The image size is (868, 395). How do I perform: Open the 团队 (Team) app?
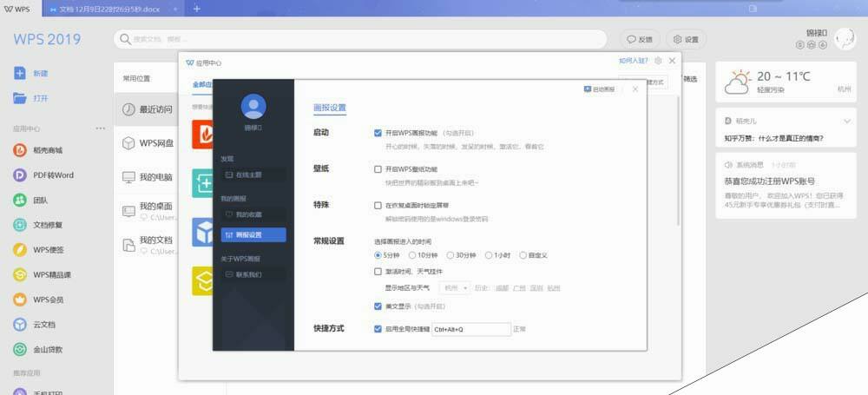30,200
